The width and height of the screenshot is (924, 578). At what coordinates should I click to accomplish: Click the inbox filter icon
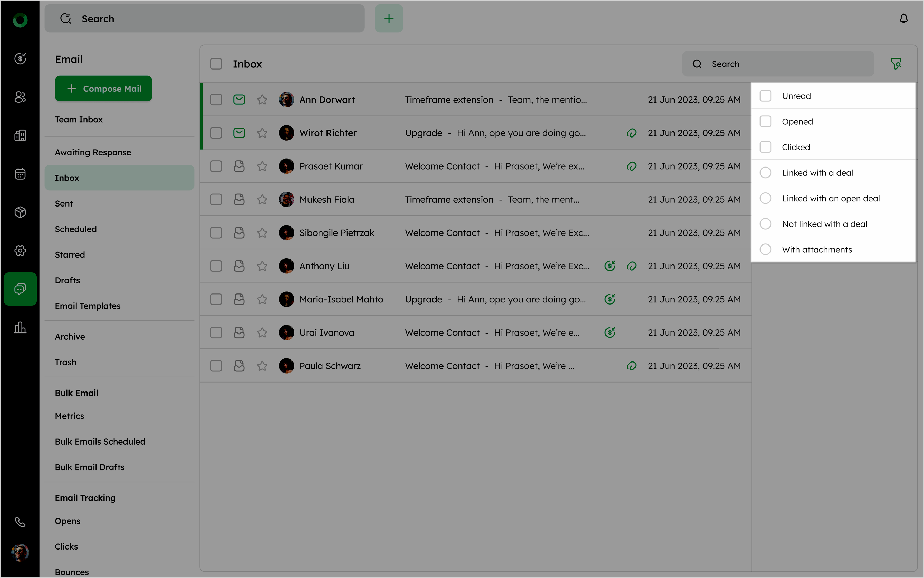click(x=896, y=63)
